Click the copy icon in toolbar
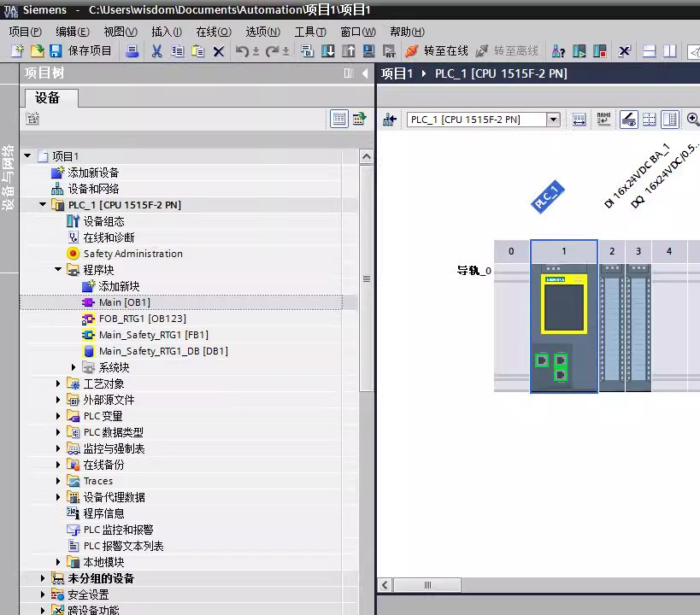 click(x=177, y=51)
